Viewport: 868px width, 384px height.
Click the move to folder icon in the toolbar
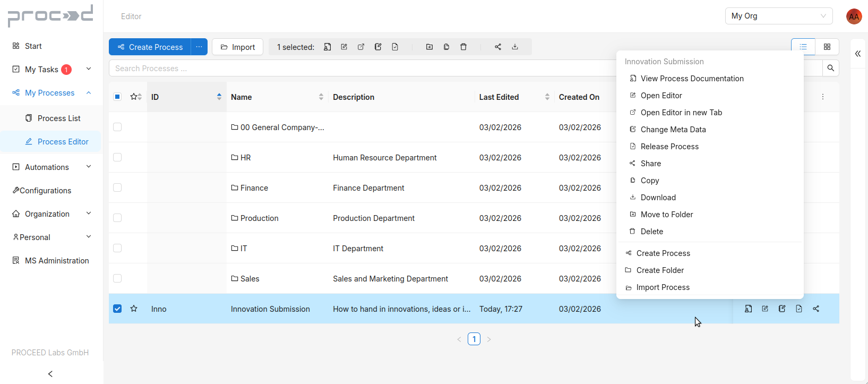[429, 47]
